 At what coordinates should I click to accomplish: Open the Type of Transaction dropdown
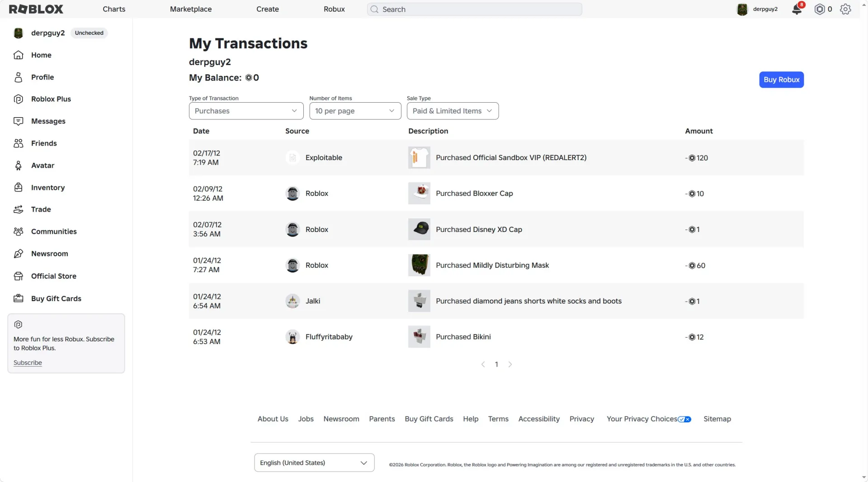[x=246, y=111]
